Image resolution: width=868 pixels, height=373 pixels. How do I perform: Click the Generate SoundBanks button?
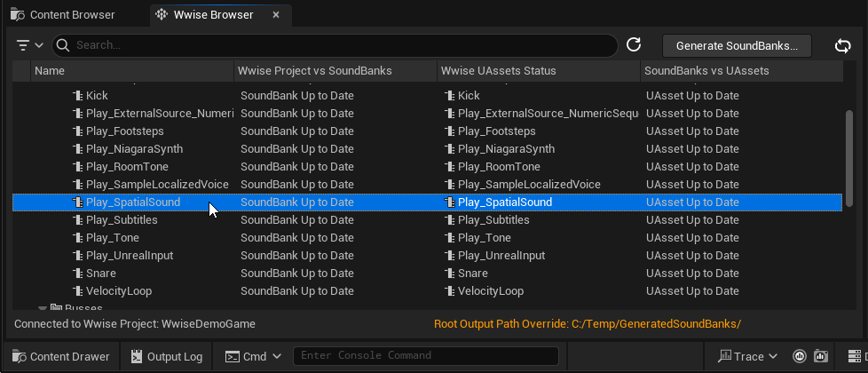coord(737,45)
